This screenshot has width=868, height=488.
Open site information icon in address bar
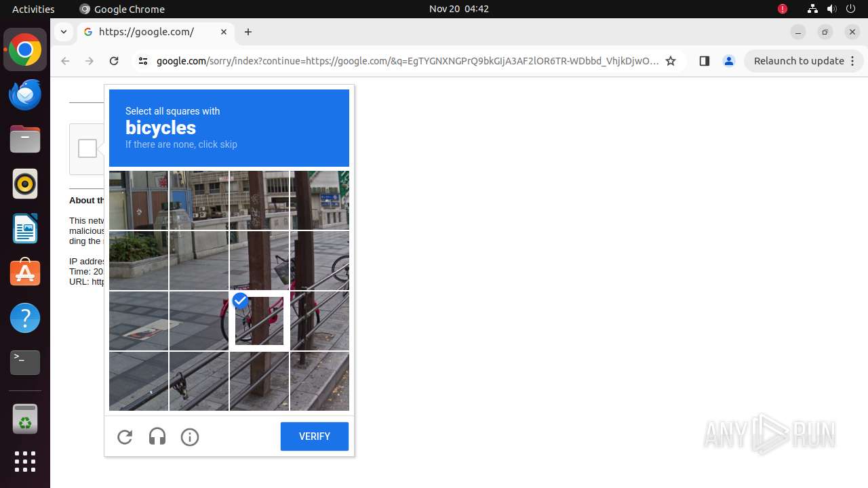142,61
